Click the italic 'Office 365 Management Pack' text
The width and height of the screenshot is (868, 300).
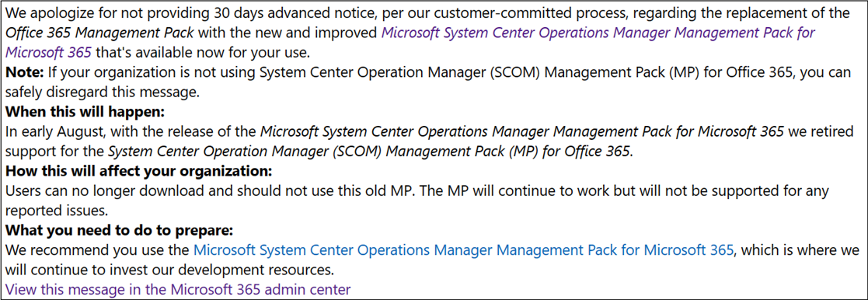tap(99, 32)
